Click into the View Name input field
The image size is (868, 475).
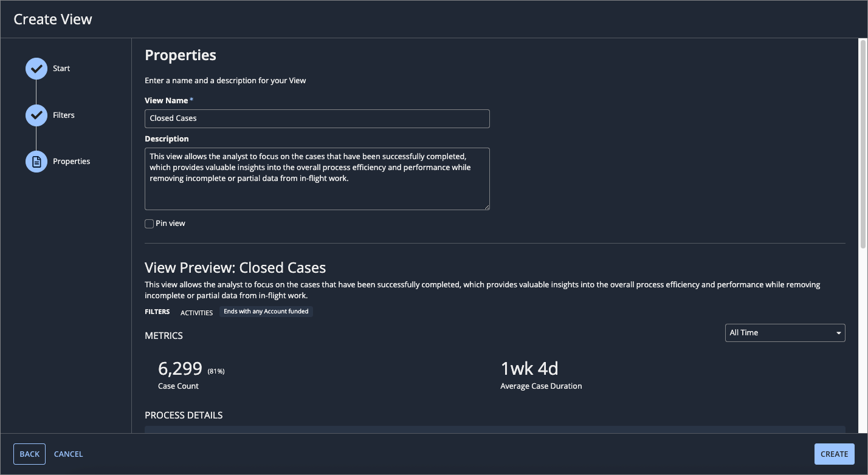click(317, 118)
